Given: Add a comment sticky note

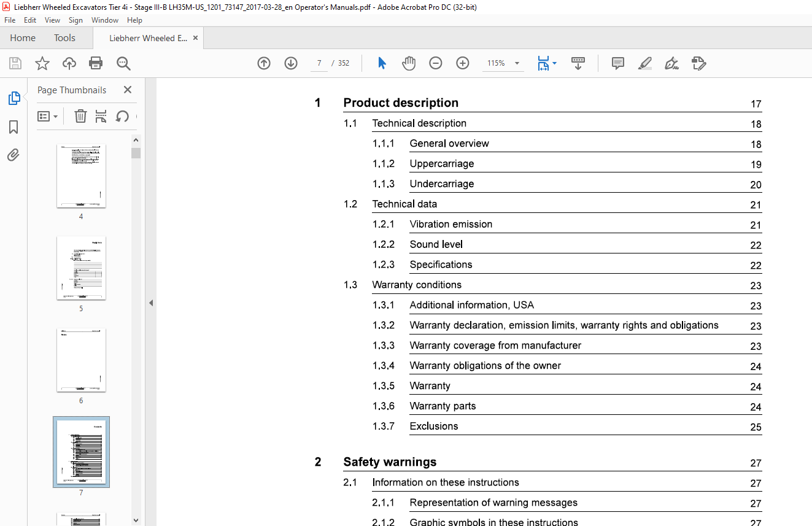Looking at the screenshot, I should [x=618, y=63].
